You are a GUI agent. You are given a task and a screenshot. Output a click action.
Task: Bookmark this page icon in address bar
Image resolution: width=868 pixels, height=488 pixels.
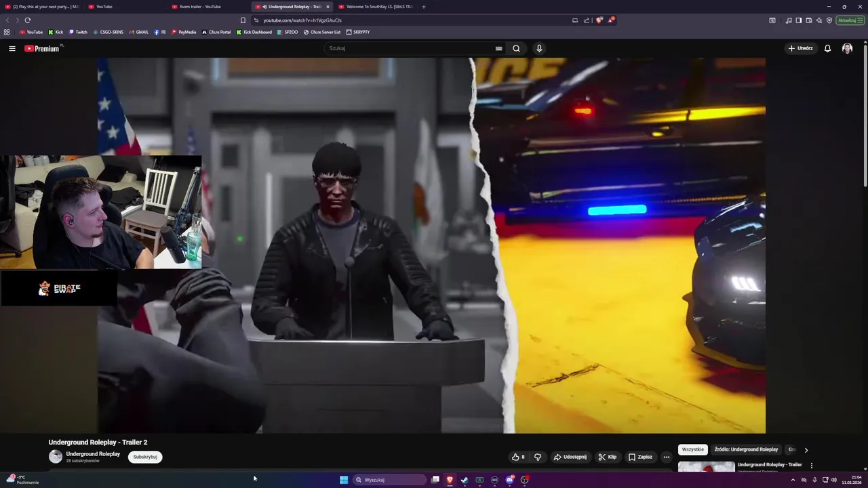click(243, 20)
